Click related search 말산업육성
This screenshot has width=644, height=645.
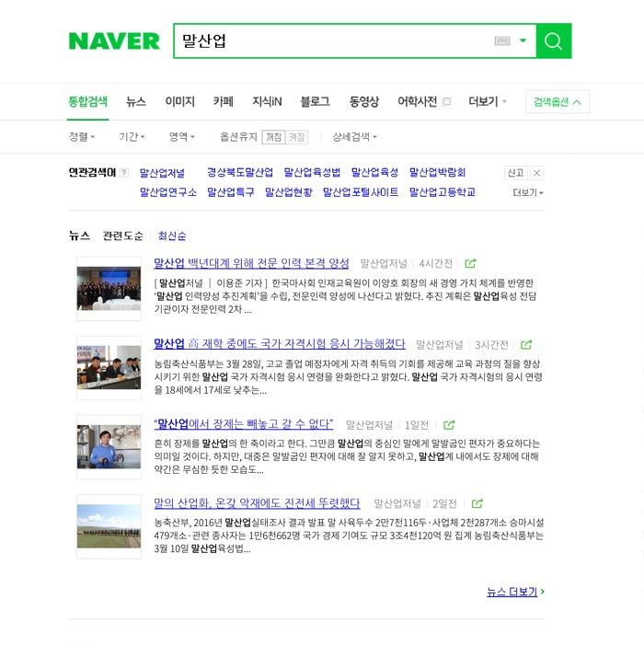point(374,172)
